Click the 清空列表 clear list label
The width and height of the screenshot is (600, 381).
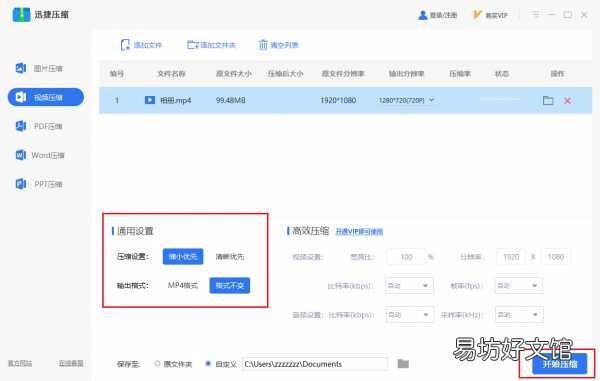pos(284,45)
